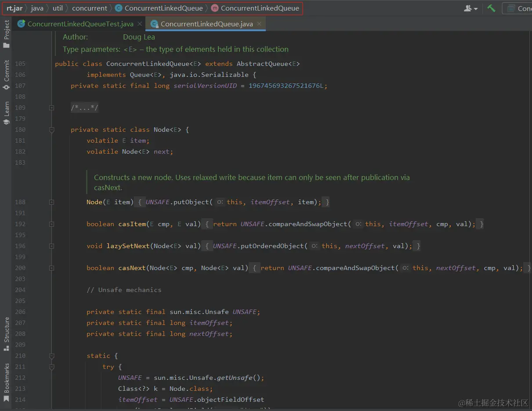Click 'volatile Node<E> next;' declaration

pos(130,151)
